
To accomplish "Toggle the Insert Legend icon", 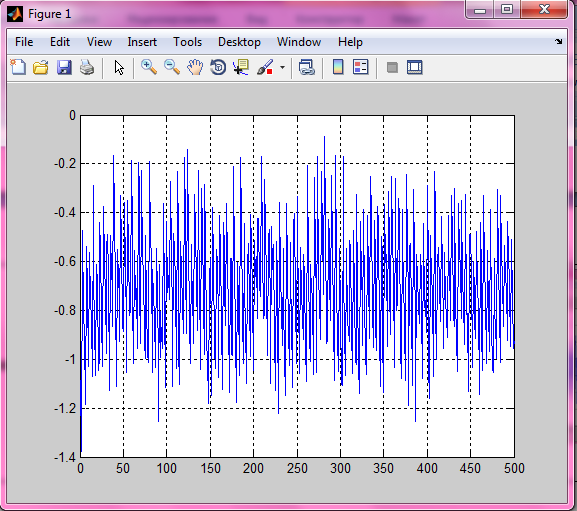I will click(x=361, y=67).
